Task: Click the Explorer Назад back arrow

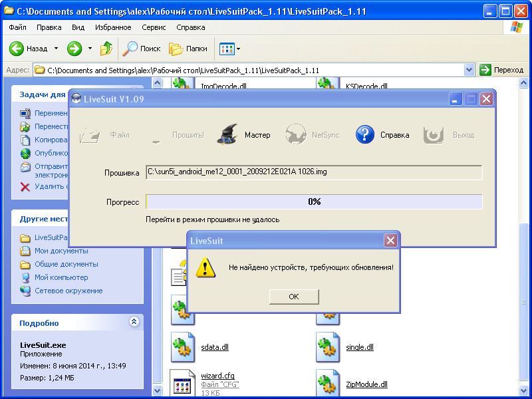Action: click(17, 49)
